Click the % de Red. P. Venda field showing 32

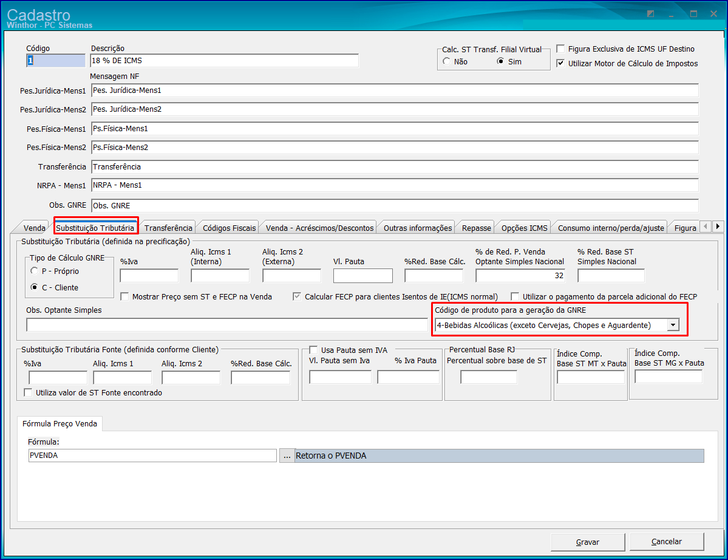pyautogui.click(x=520, y=275)
